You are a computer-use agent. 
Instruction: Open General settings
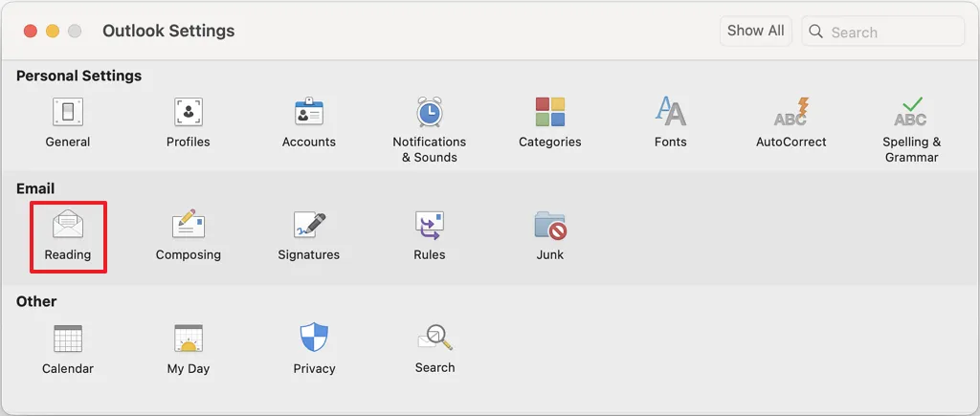pos(67,114)
